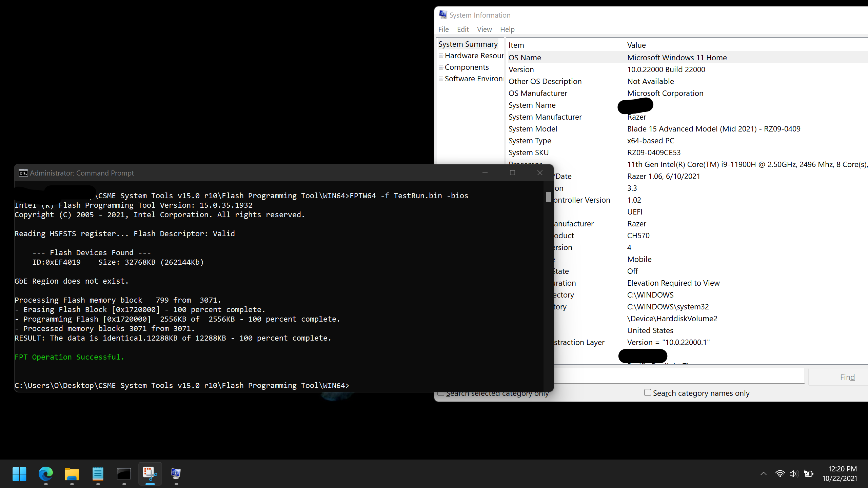868x488 pixels.
Task: Select System Type row
Action: [687, 141]
